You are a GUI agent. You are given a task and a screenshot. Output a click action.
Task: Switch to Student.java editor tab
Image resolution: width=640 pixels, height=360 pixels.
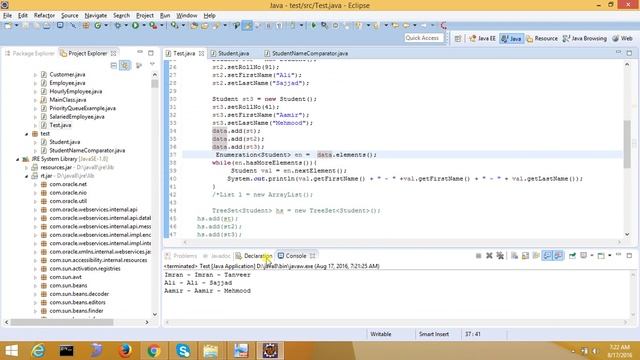pyautogui.click(x=230, y=53)
